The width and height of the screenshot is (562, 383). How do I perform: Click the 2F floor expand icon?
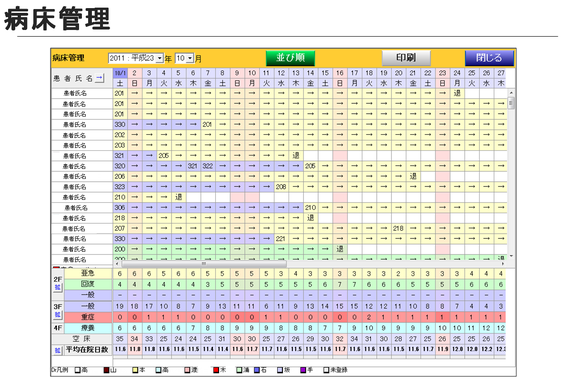click(57, 287)
